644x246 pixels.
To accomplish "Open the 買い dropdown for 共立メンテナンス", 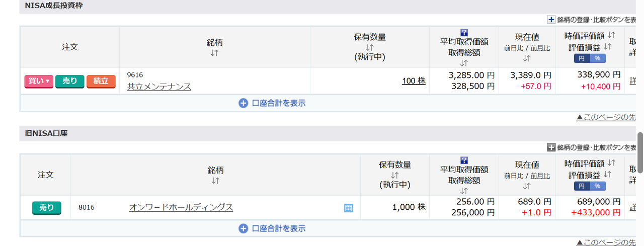I will (x=39, y=81).
